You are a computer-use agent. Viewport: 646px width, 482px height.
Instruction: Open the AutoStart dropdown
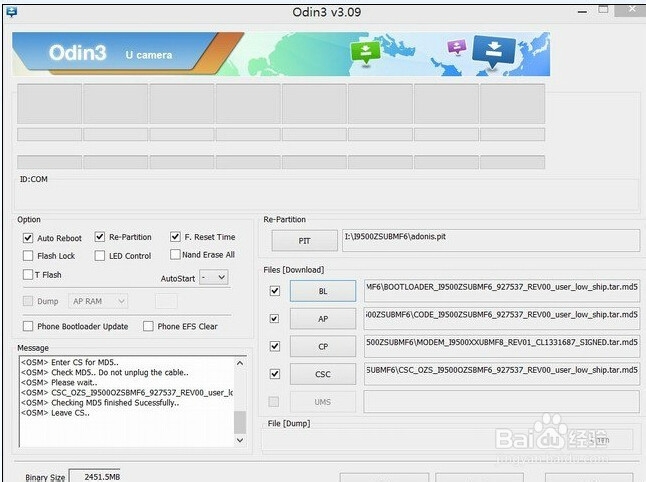click(213, 277)
